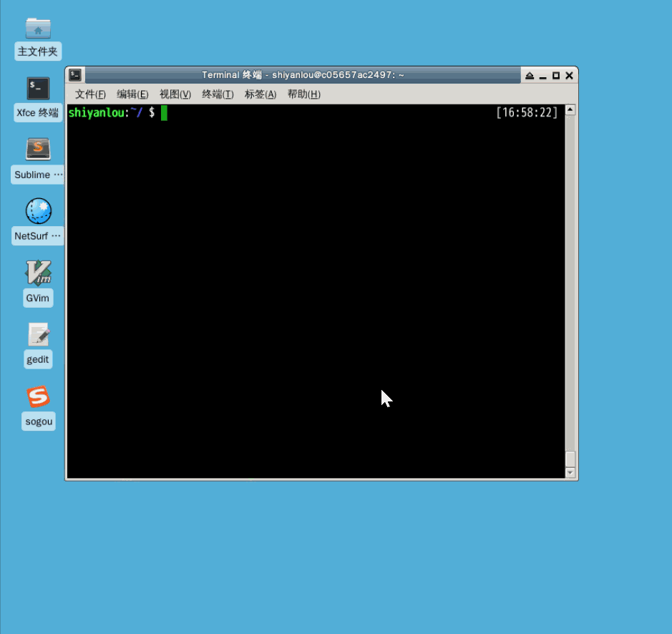Click the terminal scrollbar up arrow
Viewport: 672px width, 634px height.
570,109
